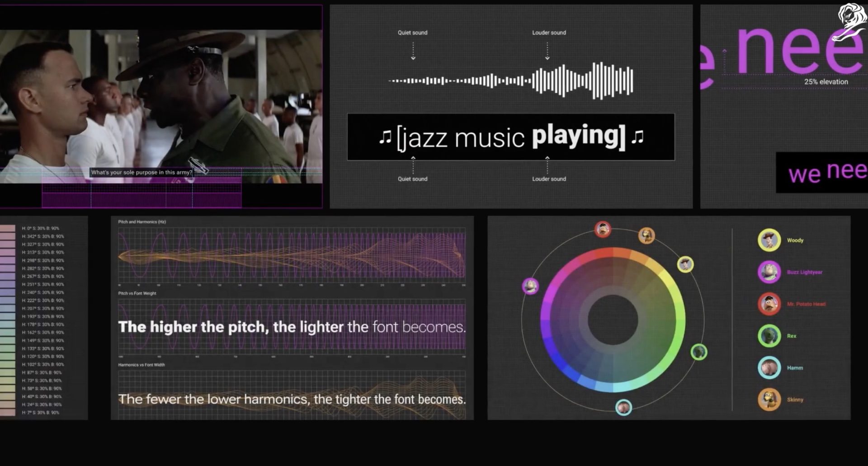Screen dimensions: 868x466
Task: Click the 'Skinny' name label in the legend
Action: [795, 400]
